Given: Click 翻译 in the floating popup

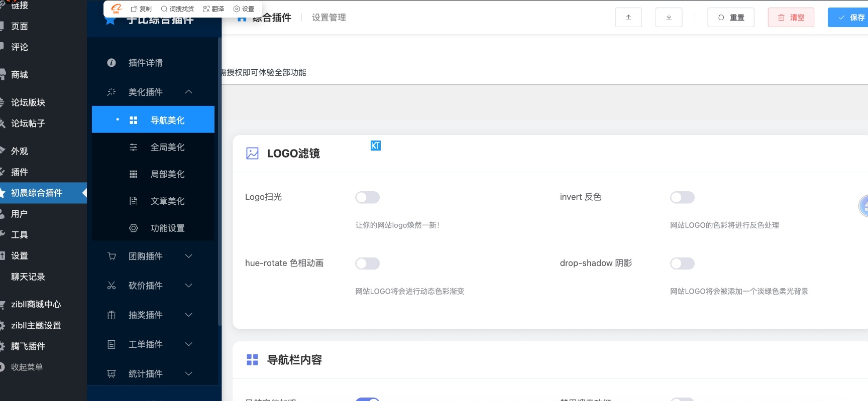Looking at the screenshot, I should tap(213, 9).
